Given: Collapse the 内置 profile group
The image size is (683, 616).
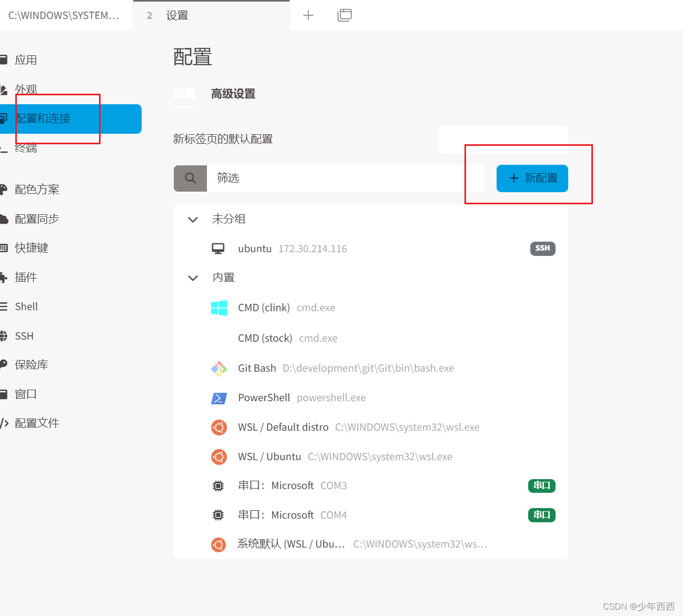Looking at the screenshot, I should [193, 277].
